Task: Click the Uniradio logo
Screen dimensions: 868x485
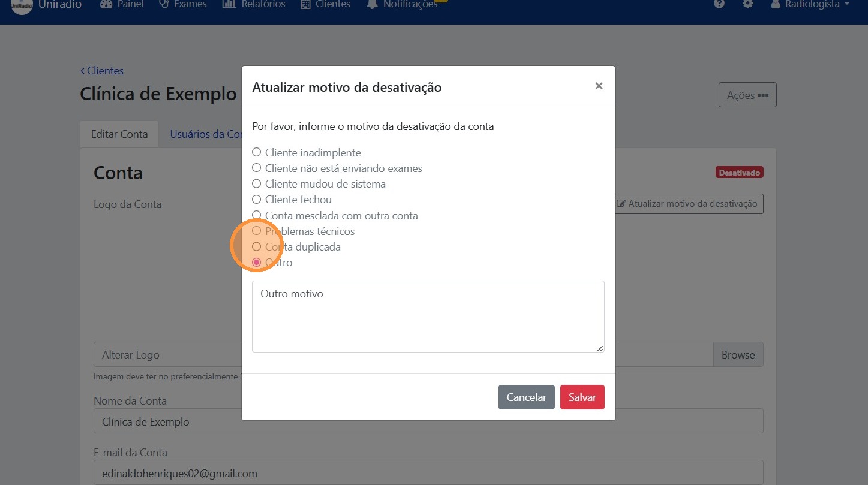Action: [22, 6]
